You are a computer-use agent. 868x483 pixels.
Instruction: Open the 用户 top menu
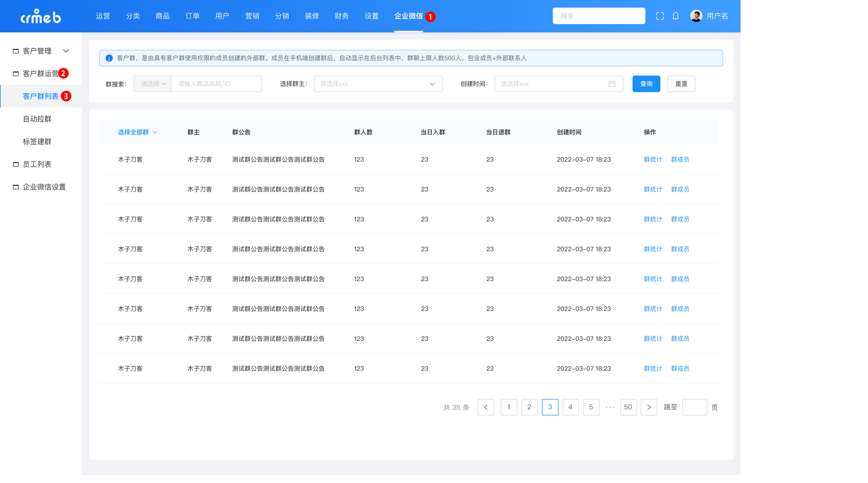click(222, 16)
